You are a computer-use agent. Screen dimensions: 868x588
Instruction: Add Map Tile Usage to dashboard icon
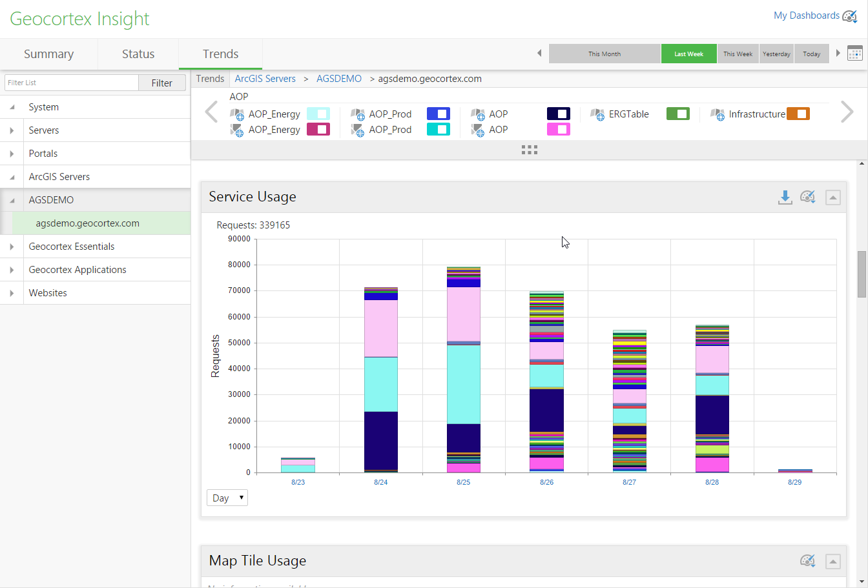(x=807, y=561)
